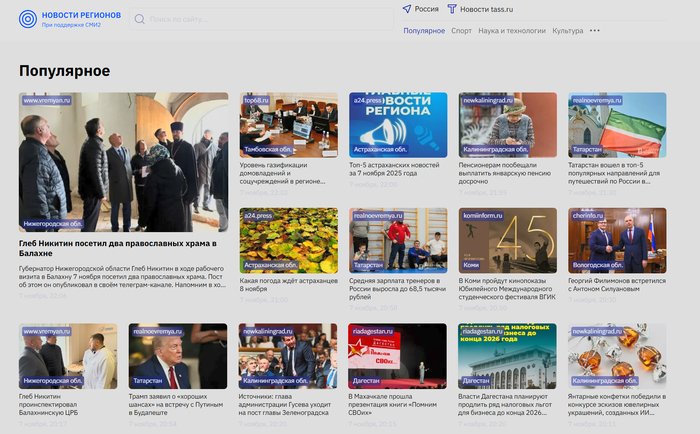Viewport: 700px width, 434px height.
Task: Click the top68.ru source badge
Action: coord(257,101)
